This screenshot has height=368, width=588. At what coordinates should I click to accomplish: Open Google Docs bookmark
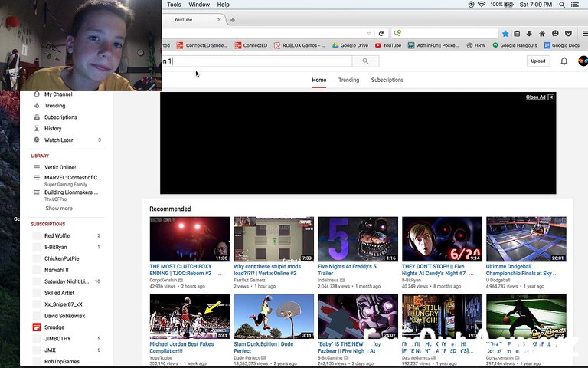click(562, 45)
